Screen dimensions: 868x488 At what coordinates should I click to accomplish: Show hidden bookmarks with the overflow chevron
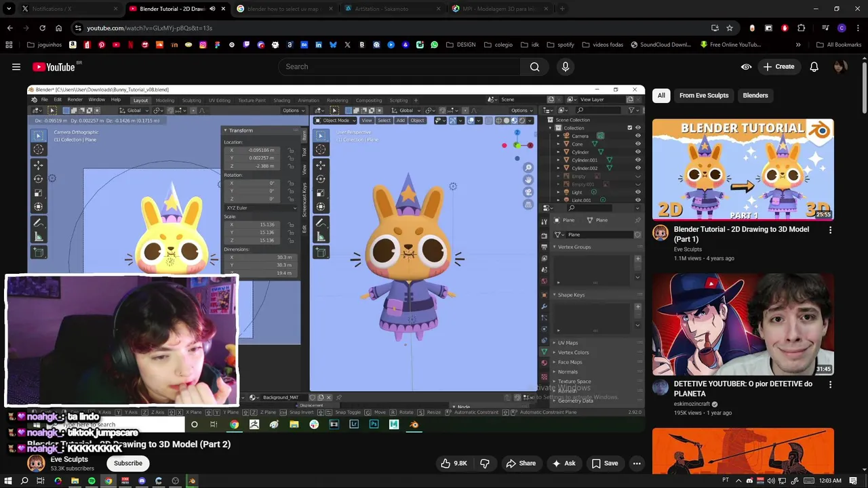click(798, 45)
